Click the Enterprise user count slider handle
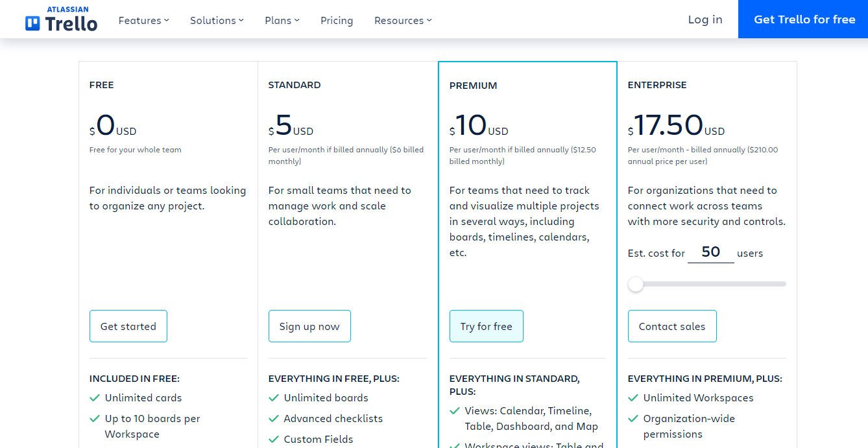Viewport: 868px width, 448px height. click(x=636, y=284)
